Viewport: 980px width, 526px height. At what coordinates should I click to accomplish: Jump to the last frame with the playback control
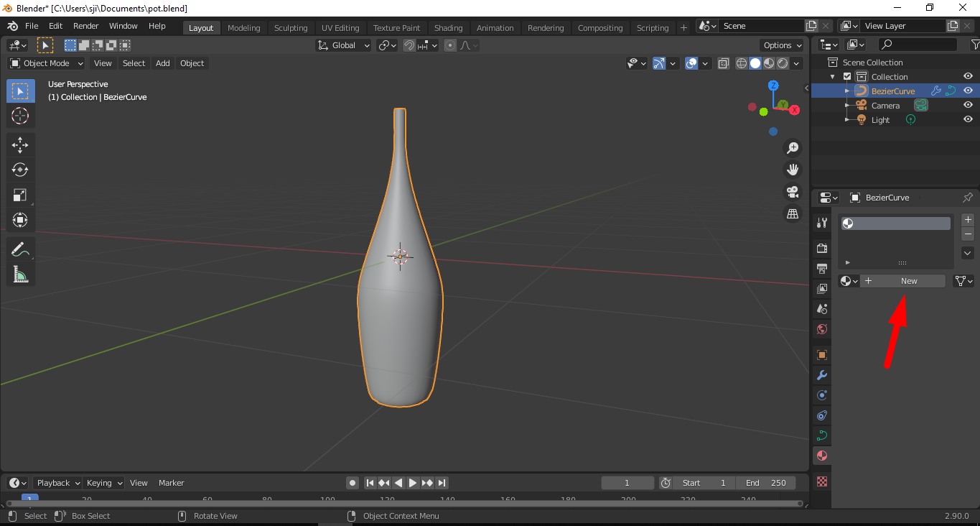[442, 482]
